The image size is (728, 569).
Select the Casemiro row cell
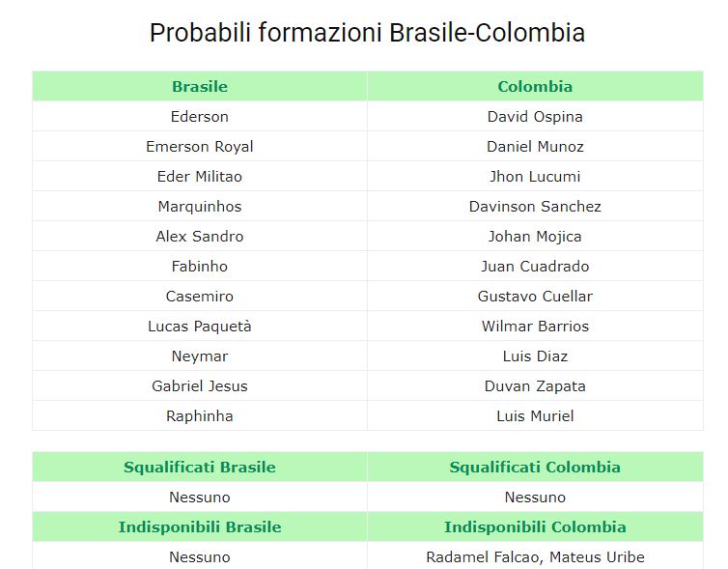click(200, 297)
